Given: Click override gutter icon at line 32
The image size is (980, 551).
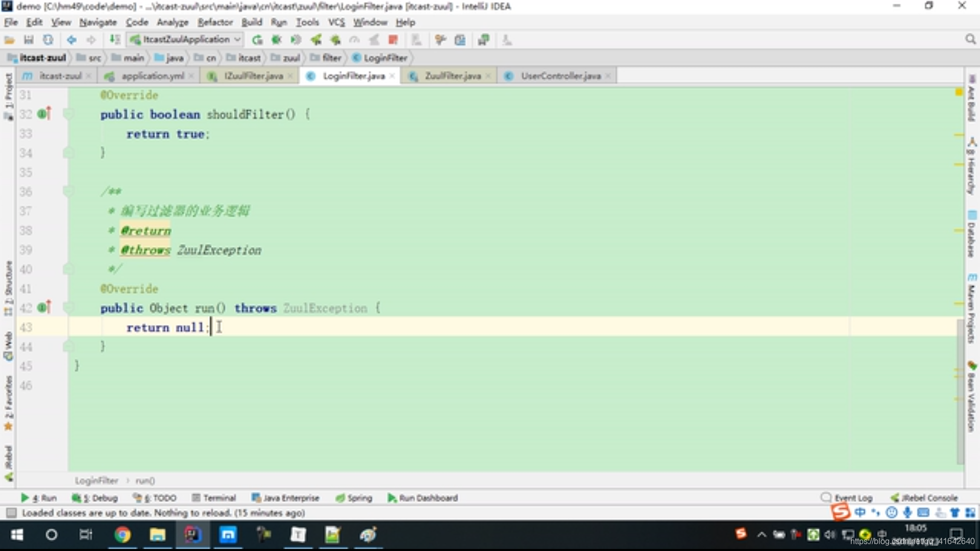Looking at the screenshot, I should tap(44, 114).
